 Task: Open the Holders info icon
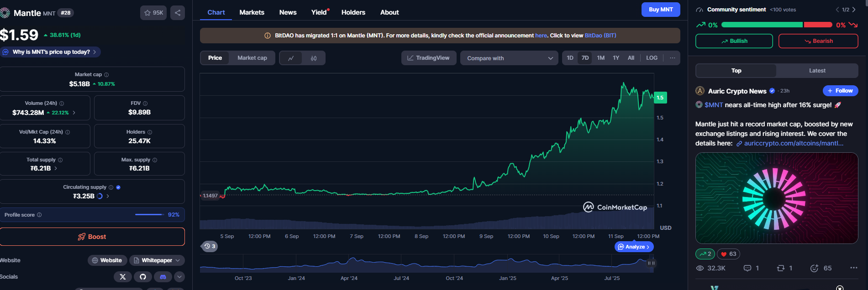point(150,132)
